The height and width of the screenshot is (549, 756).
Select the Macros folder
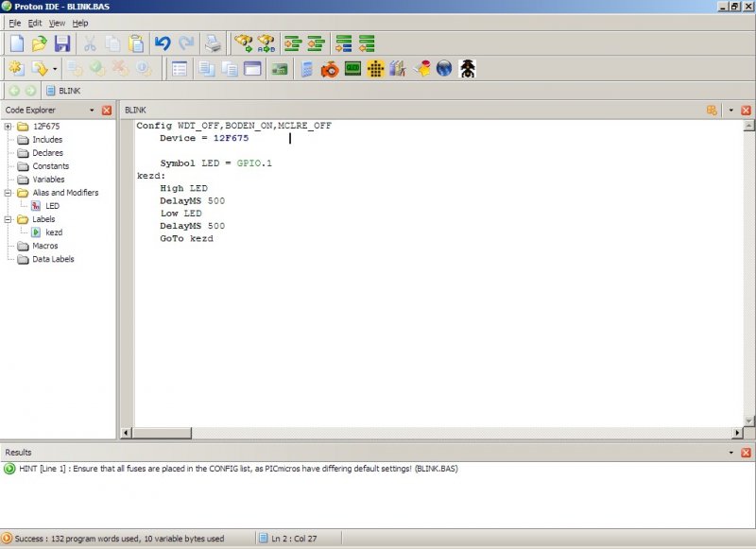pyautogui.click(x=44, y=246)
